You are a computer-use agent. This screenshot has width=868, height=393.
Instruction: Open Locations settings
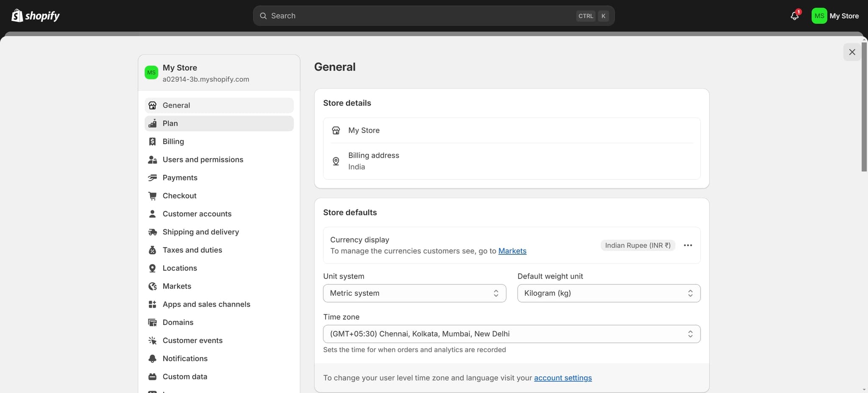click(x=179, y=268)
